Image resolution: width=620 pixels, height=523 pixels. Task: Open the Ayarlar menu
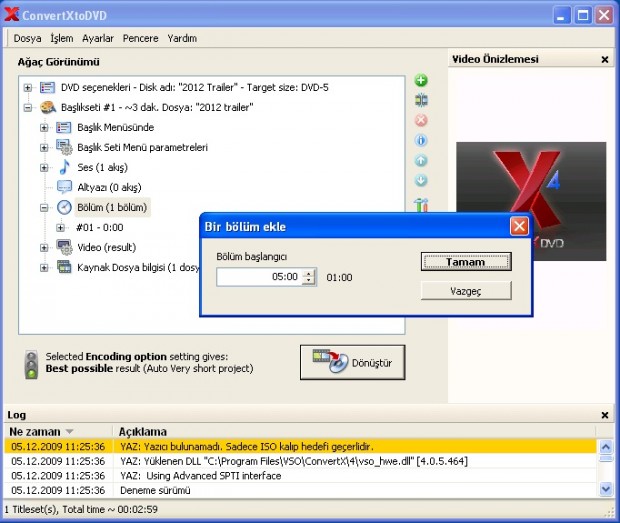(98, 38)
